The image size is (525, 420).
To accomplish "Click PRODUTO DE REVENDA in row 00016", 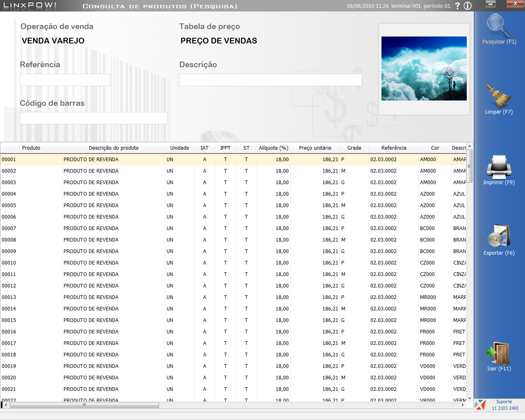I will (91, 332).
